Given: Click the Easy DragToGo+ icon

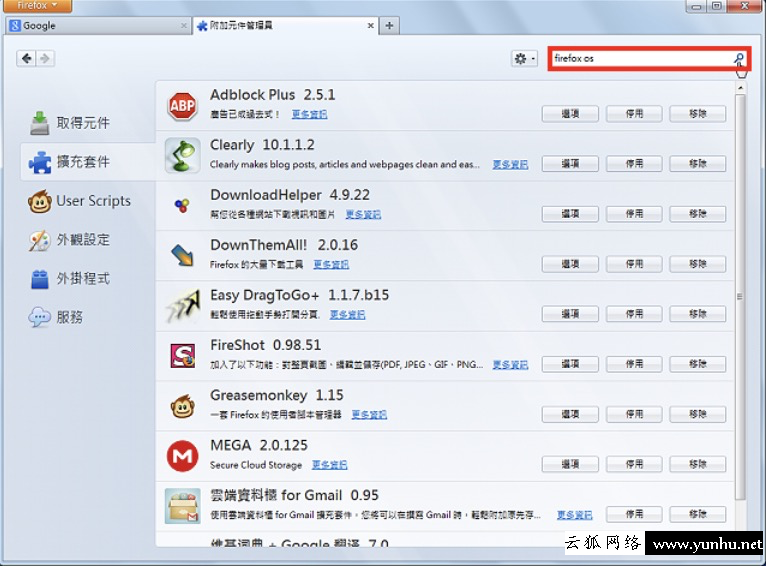Looking at the screenshot, I should (x=183, y=306).
